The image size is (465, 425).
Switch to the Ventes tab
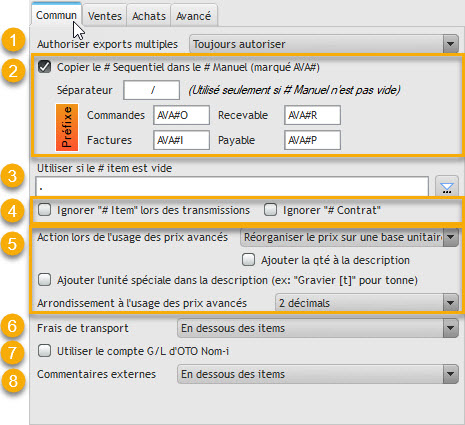[x=105, y=16]
